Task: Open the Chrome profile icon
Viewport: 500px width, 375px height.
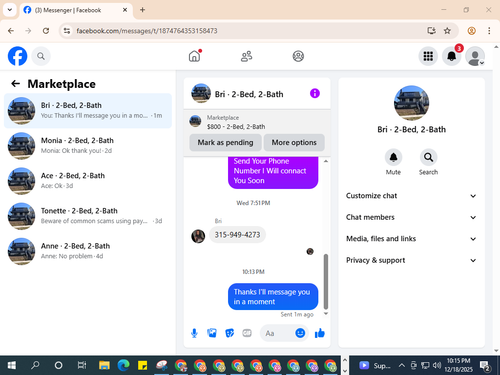Action: coord(471,31)
